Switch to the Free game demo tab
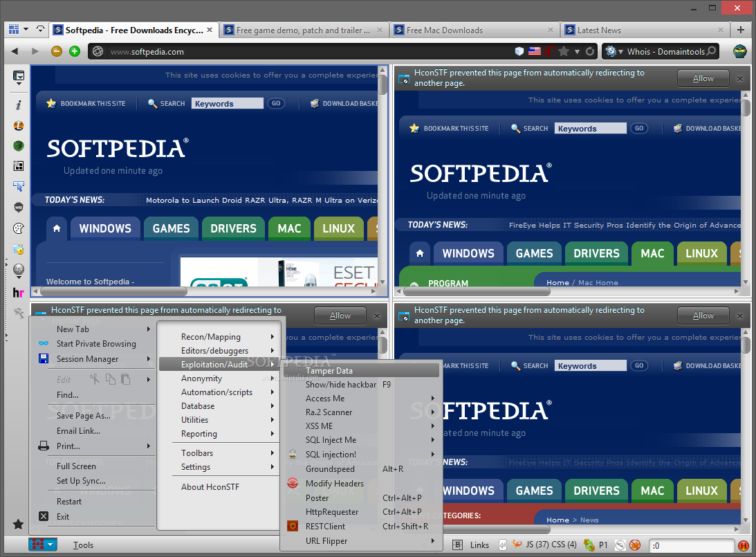Image resolution: width=756 pixels, height=557 pixels. coord(304,30)
